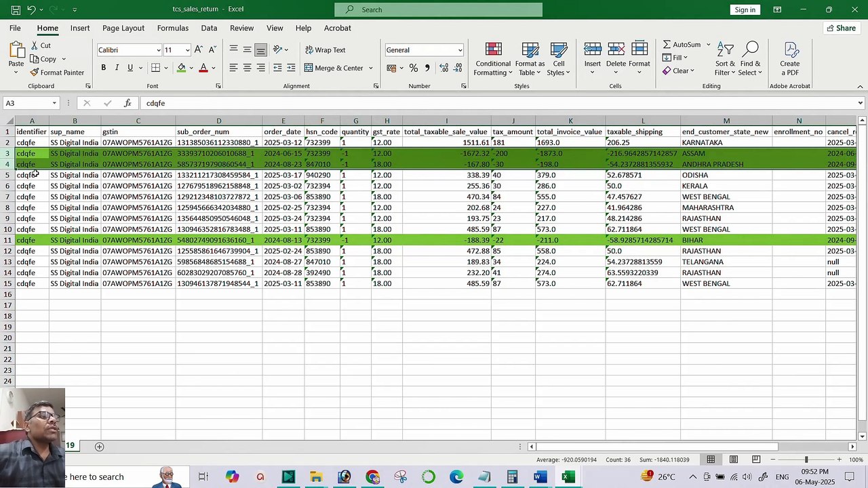Toggle Underline formatting
This screenshot has width=868, height=488.
point(130,68)
